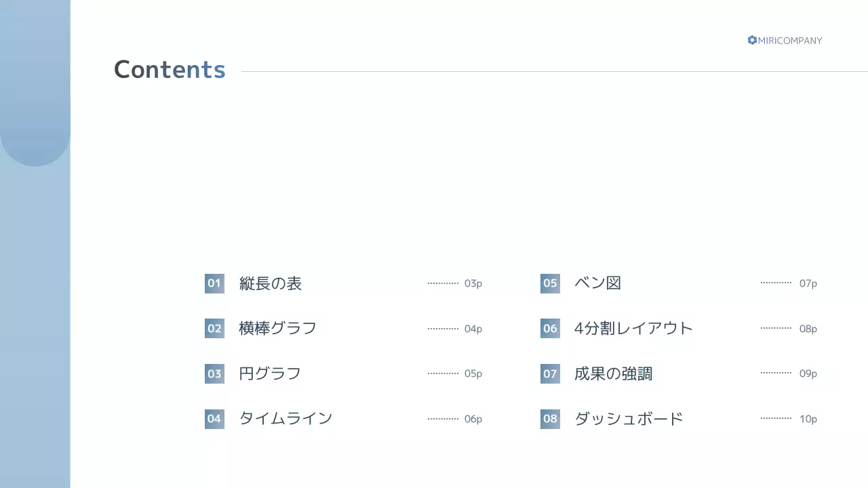Select the 円グラフ contents entry
The width and height of the screenshot is (868, 488).
(270, 373)
